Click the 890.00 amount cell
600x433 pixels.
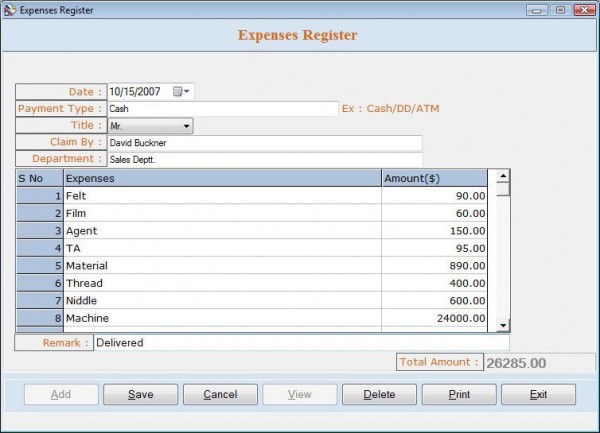click(x=435, y=265)
